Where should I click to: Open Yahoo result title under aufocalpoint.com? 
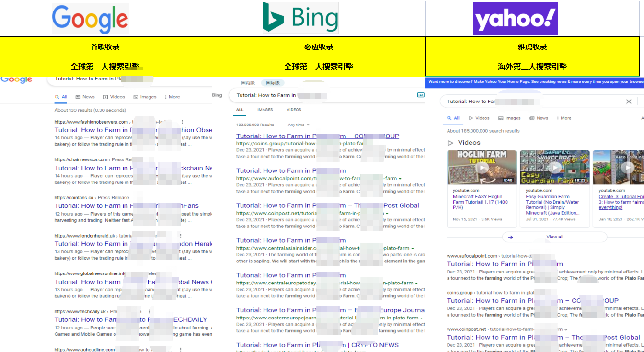point(505,264)
